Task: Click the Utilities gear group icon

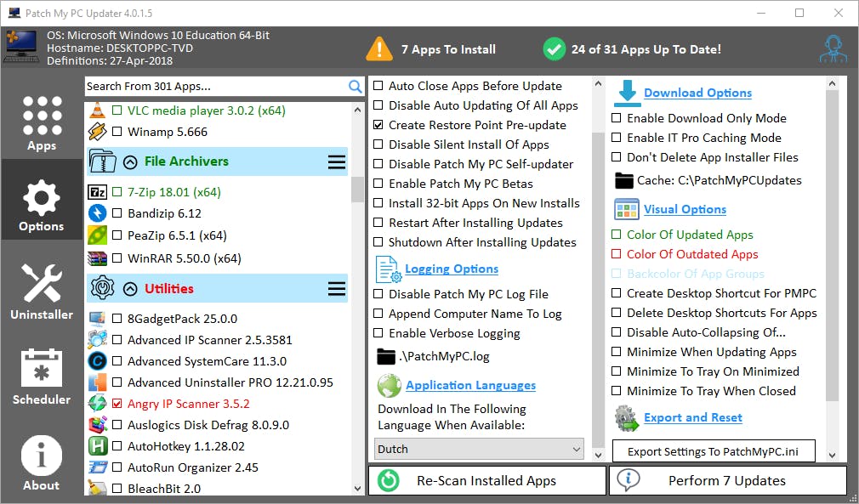Action: click(102, 288)
